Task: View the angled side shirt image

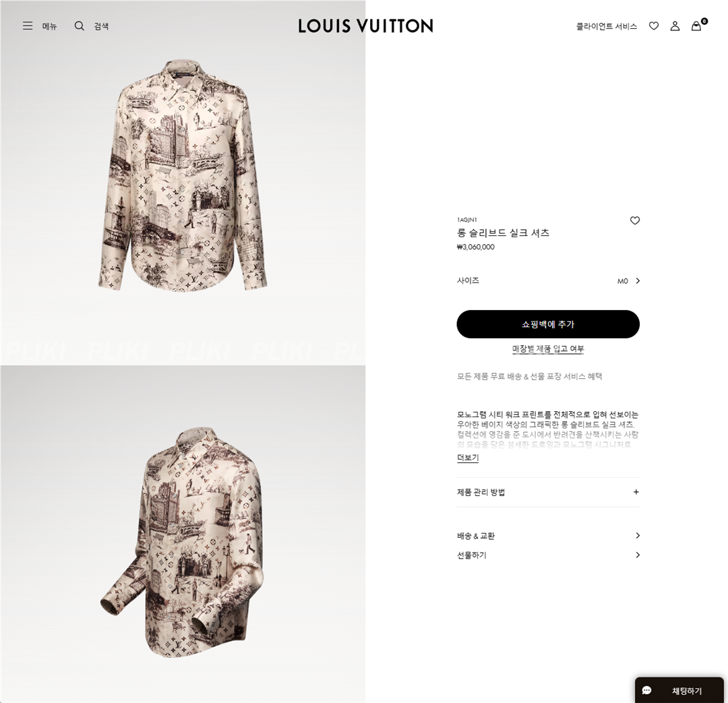Action: point(183,542)
